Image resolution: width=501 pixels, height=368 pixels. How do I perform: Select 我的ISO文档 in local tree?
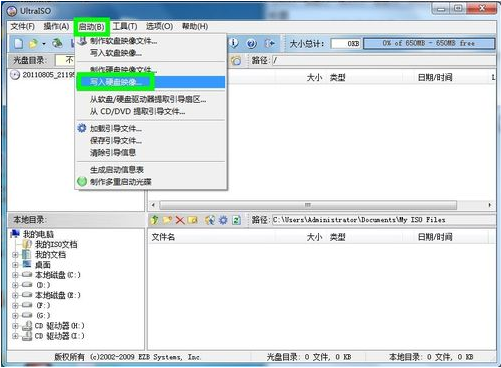(56, 244)
